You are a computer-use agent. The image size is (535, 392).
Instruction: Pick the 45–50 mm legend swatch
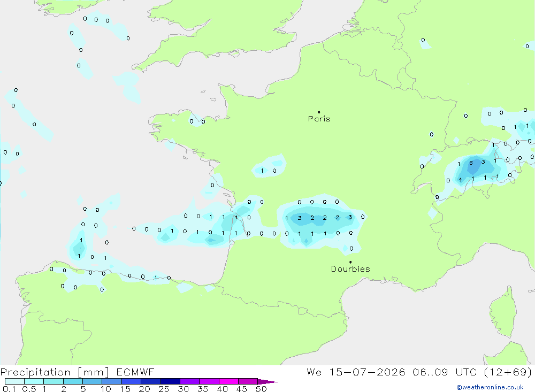248,381
